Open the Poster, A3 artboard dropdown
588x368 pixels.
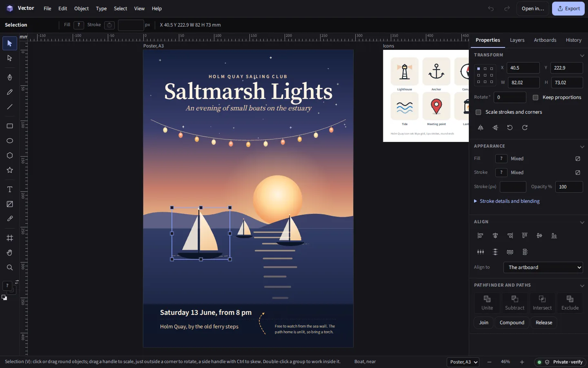463,362
